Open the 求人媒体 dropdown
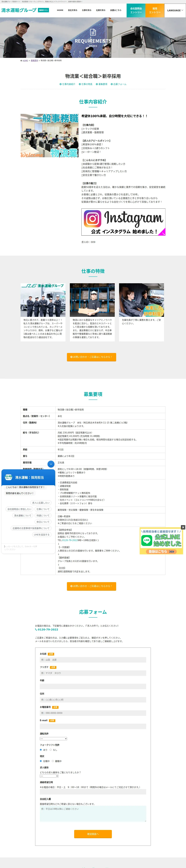186x868 pixels. point(49,776)
